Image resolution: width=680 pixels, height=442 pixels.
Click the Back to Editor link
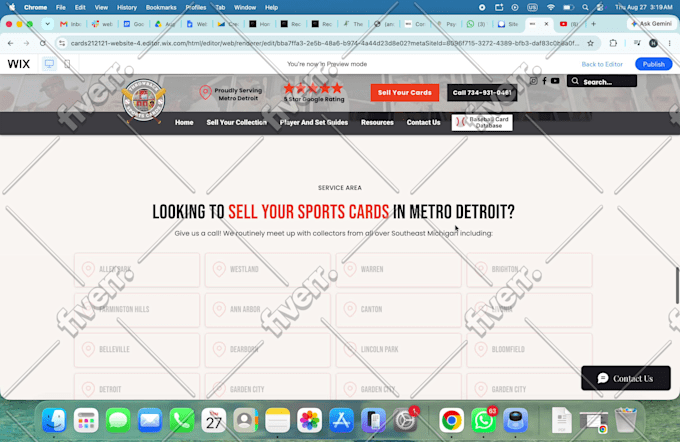[602, 64]
